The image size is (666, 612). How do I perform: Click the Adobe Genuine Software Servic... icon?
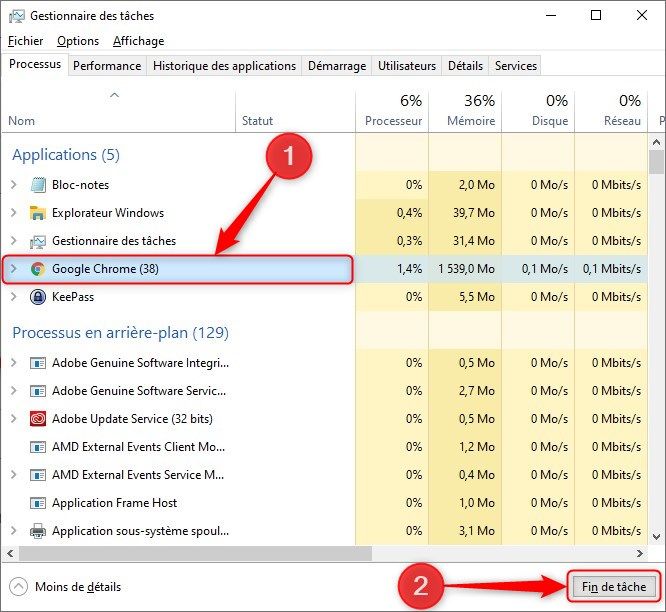click(x=38, y=391)
